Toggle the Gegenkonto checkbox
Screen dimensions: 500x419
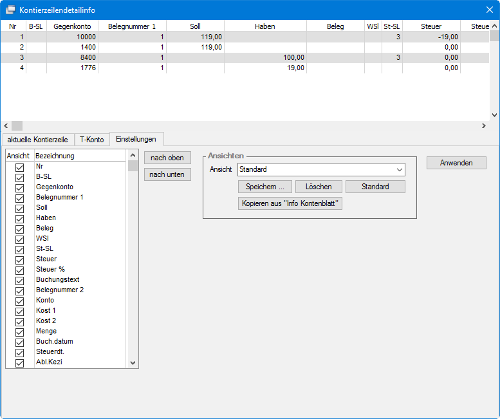tap(20, 188)
